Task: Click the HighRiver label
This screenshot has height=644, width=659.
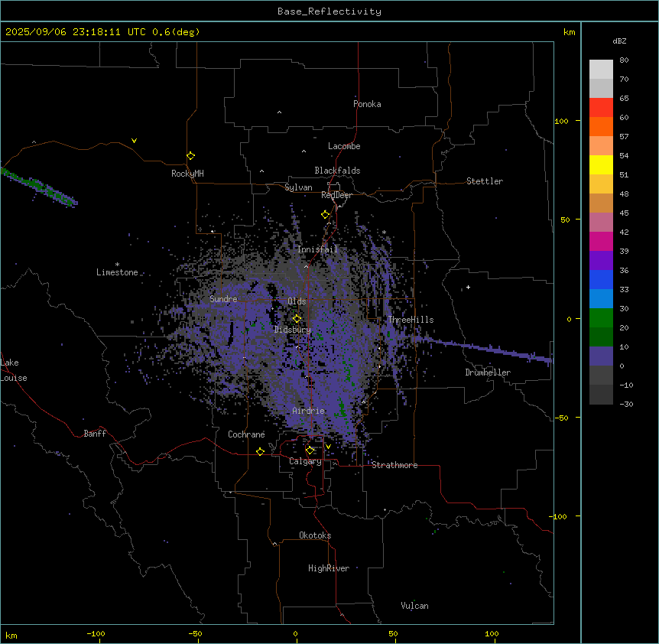Action: tap(329, 568)
